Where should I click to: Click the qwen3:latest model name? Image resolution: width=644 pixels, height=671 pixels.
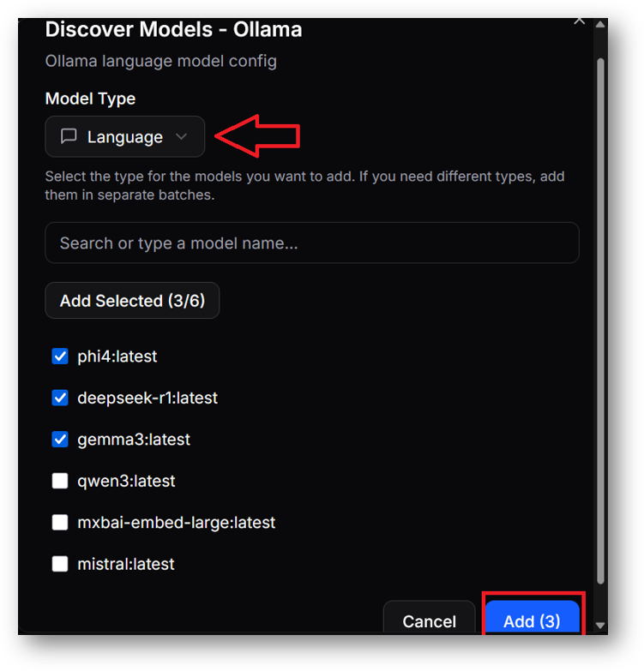[126, 481]
